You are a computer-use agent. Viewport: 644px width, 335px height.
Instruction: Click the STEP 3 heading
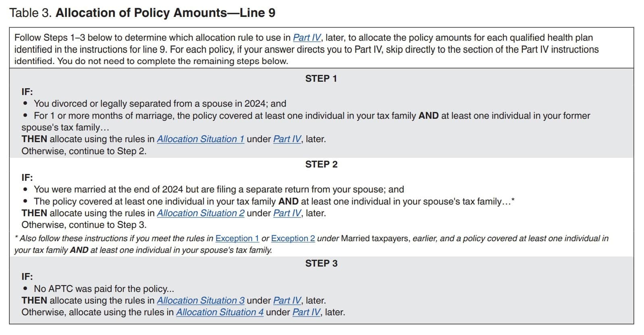pos(321,264)
